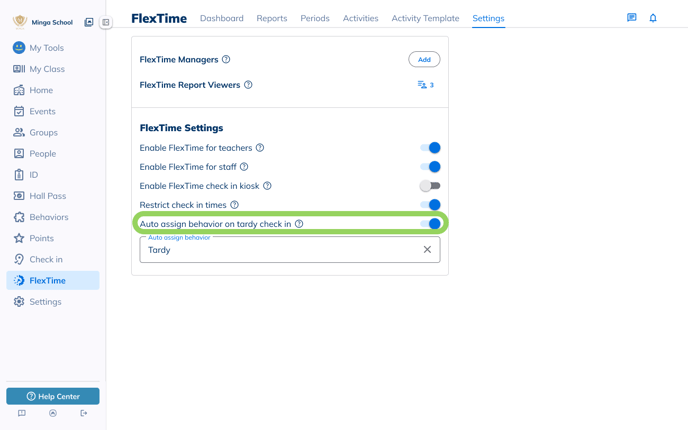This screenshot has width=688, height=430.
Task: Disable Auto assign behavior on tardy check in
Action: coord(430,224)
